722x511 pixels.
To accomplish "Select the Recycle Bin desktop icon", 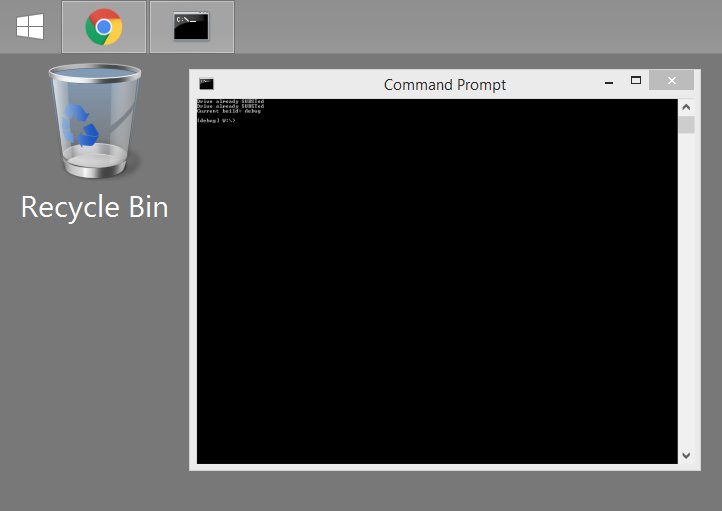I will (95, 142).
